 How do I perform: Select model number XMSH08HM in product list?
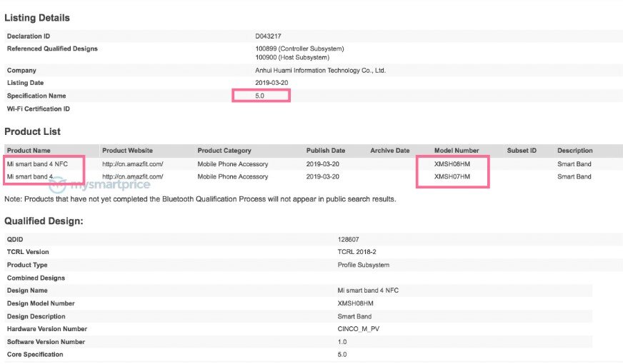[452, 164]
